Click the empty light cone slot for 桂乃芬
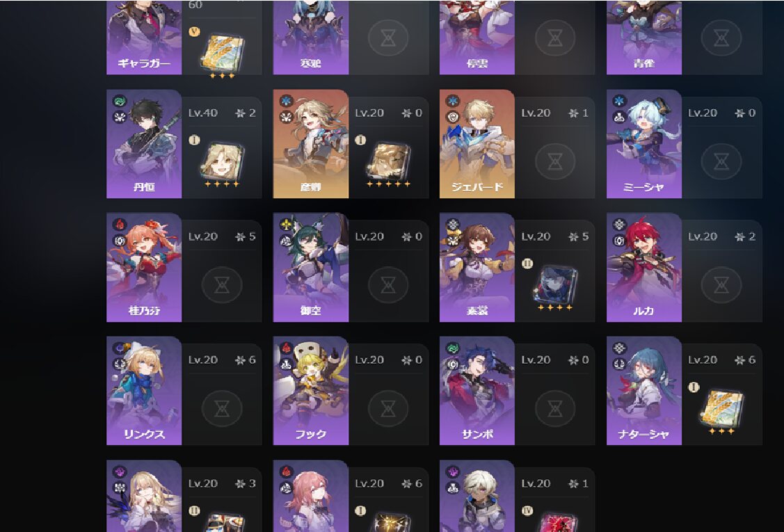The height and width of the screenshot is (532, 784). pyautogui.click(x=221, y=284)
